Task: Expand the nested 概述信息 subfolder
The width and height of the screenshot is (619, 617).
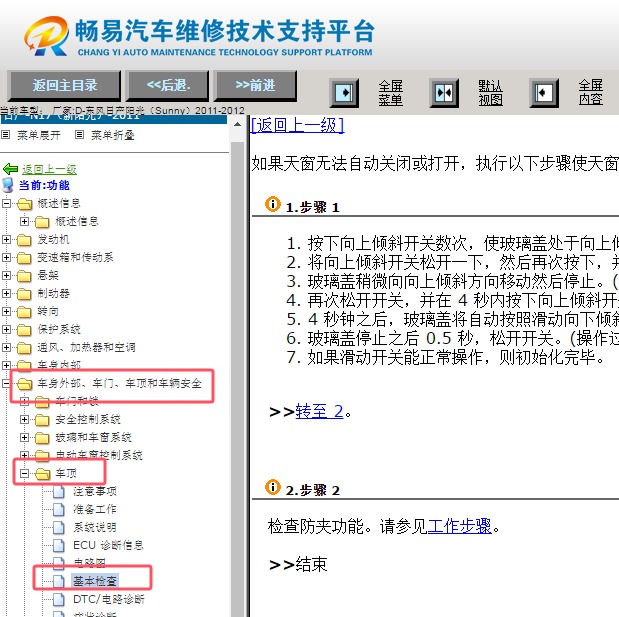Action: coord(24,221)
